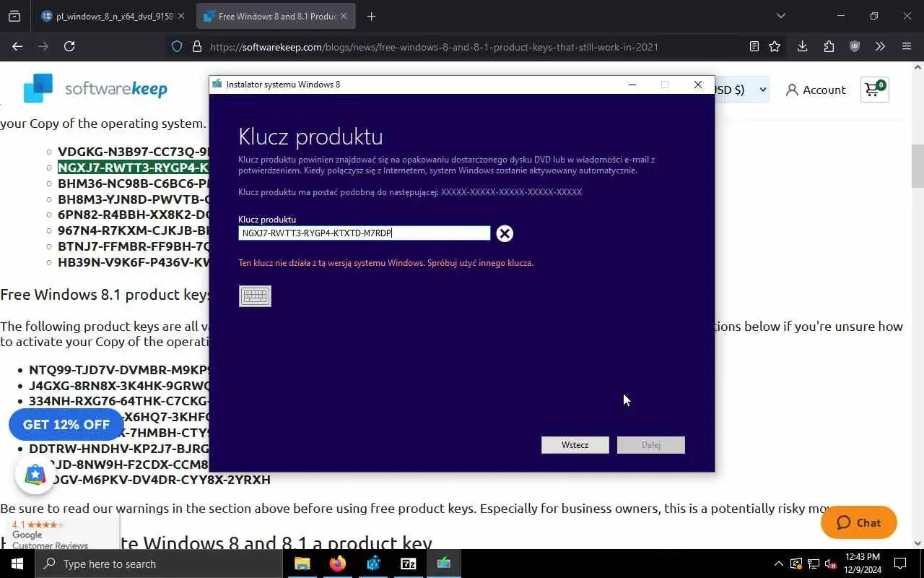This screenshot has width=924, height=578.
Task: Click the SoftwareKeep logo
Action: [95, 89]
